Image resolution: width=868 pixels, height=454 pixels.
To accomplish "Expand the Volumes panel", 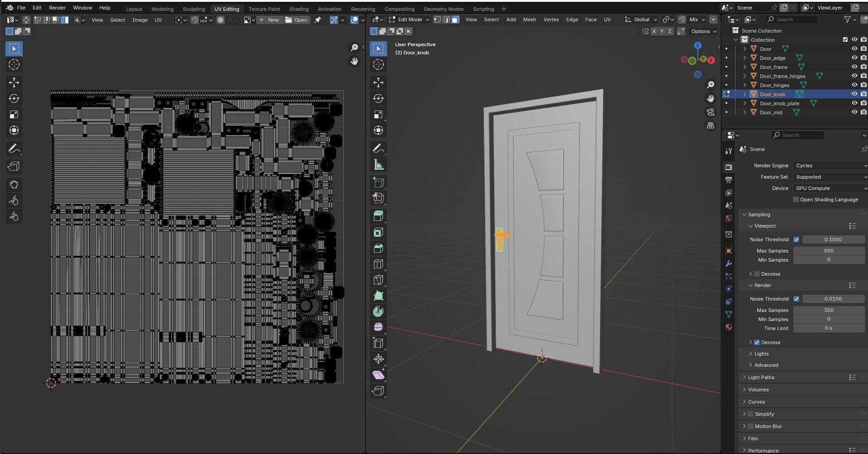I will pyautogui.click(x=758, y=390).
